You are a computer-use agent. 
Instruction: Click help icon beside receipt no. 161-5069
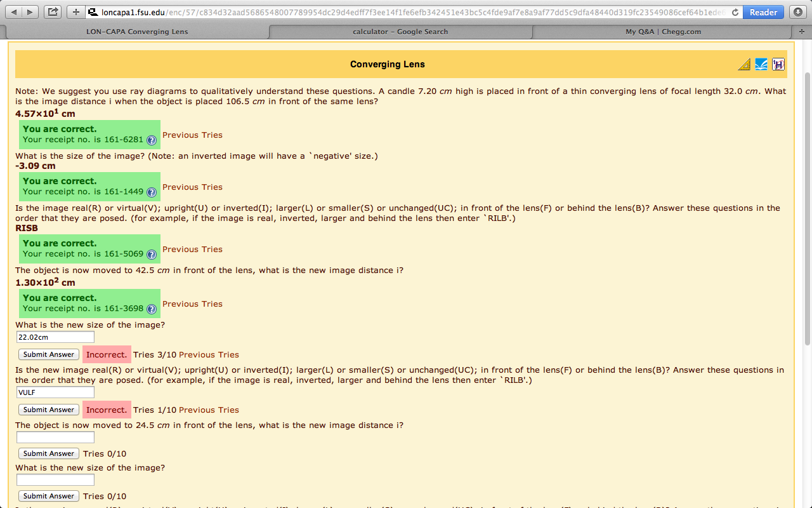point(152,255)
